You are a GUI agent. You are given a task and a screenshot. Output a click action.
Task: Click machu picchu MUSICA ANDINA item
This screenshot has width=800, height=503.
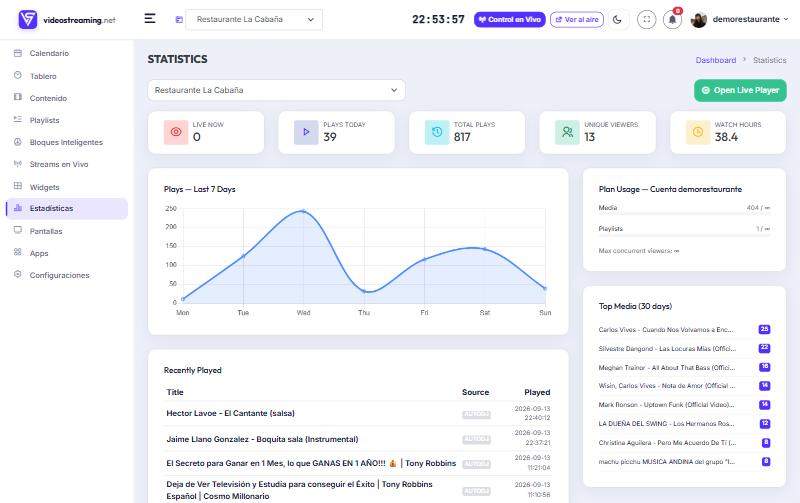pyautogui.click(x=684, y=462)
